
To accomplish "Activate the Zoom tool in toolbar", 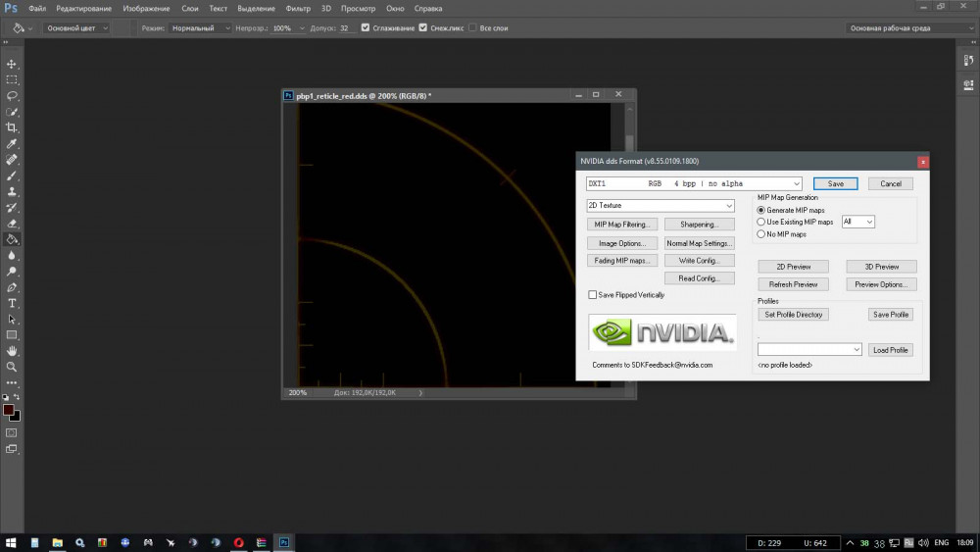I will (x=12, y=366).
